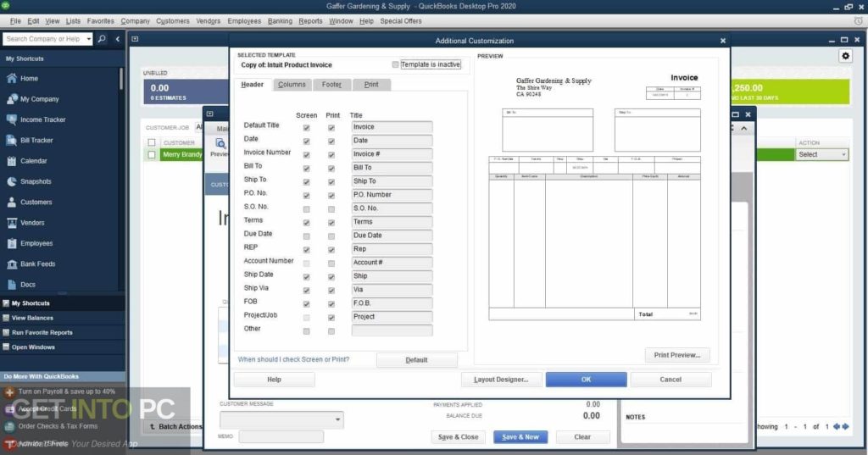Click Save & Close on invoice

[458, 436]
